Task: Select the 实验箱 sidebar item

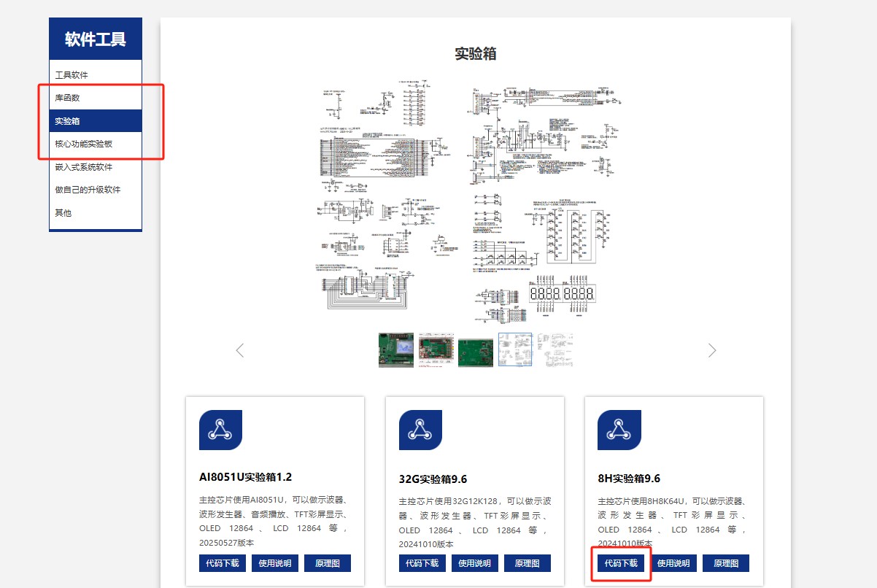Action: pos(96,121)
